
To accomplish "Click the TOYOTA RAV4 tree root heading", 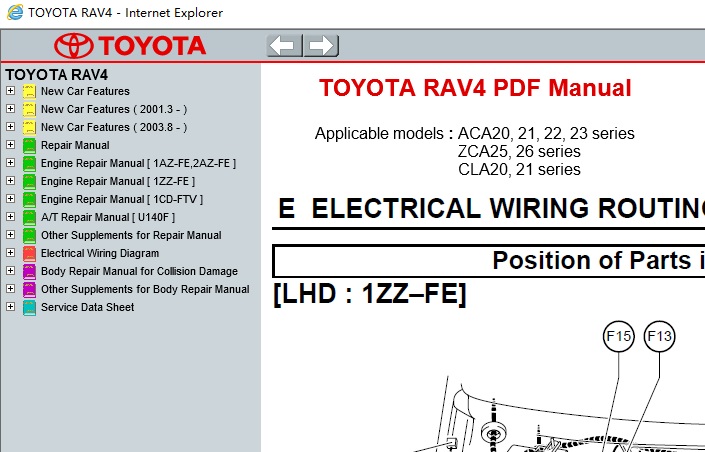I will click(57, 75).
